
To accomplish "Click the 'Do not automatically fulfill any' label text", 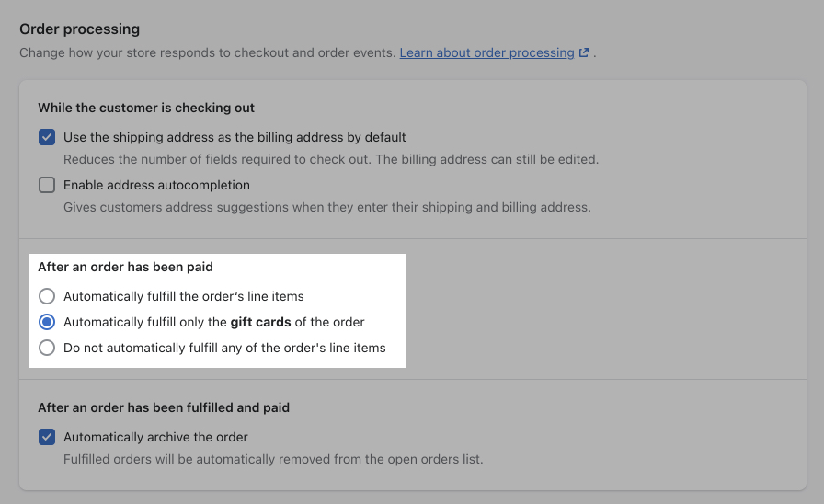I will tap(224, 348).
